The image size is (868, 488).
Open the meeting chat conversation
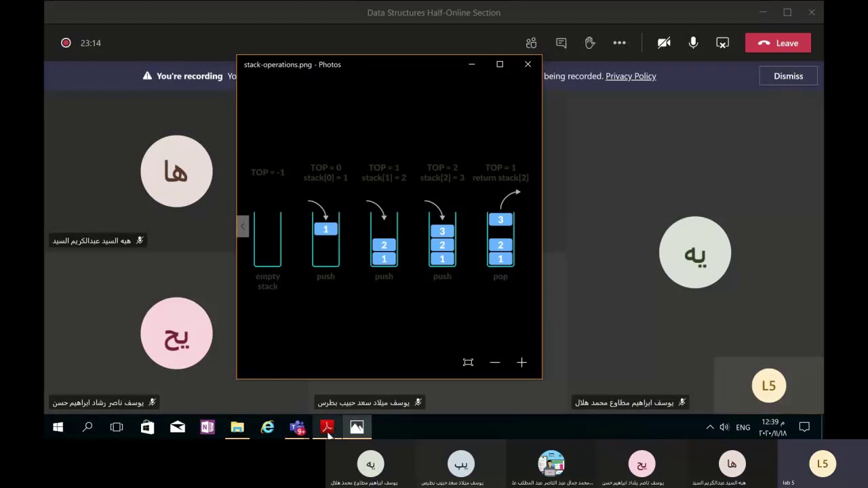click(x=561, y=43)
